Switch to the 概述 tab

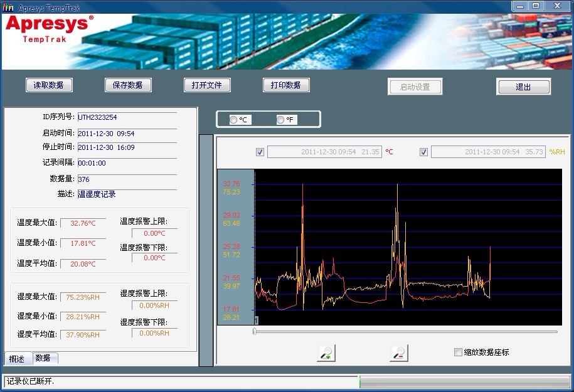(17, 359)
